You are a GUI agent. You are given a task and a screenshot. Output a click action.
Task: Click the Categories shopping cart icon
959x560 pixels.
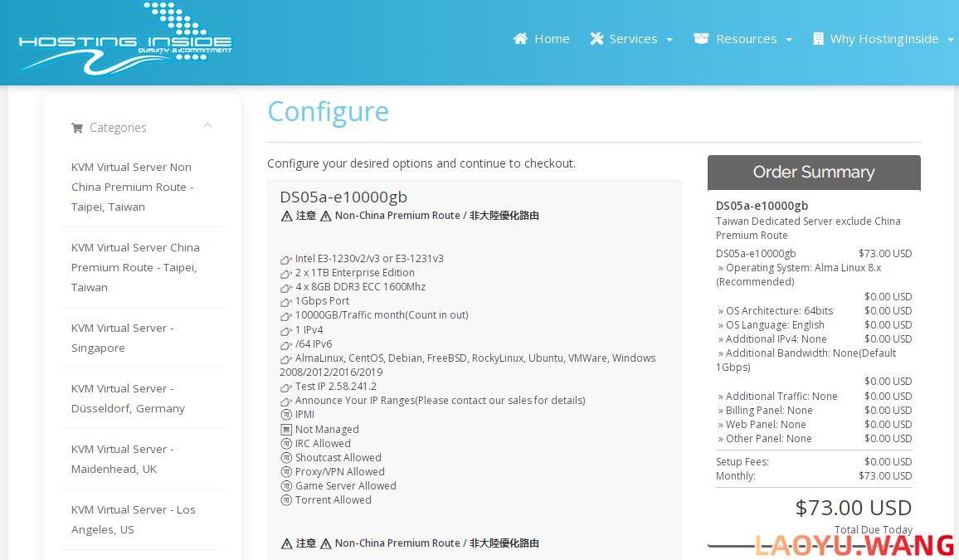[x=77, y=128]
